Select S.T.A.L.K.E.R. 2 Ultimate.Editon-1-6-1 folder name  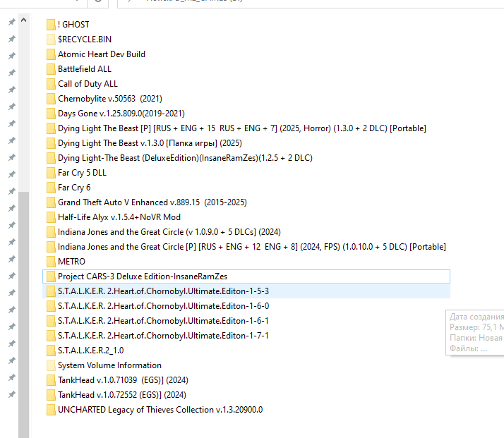(x=163, y=321)
